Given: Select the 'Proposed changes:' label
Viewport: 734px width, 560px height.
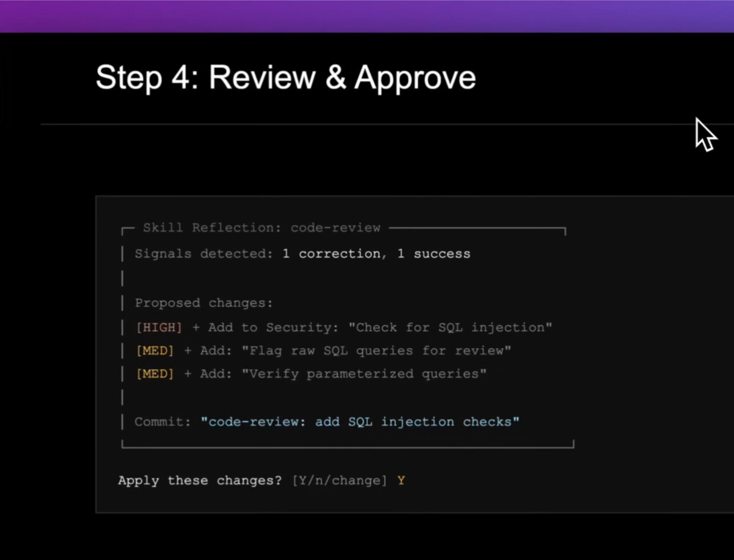Looking at the screenshot, I should 204,303.
